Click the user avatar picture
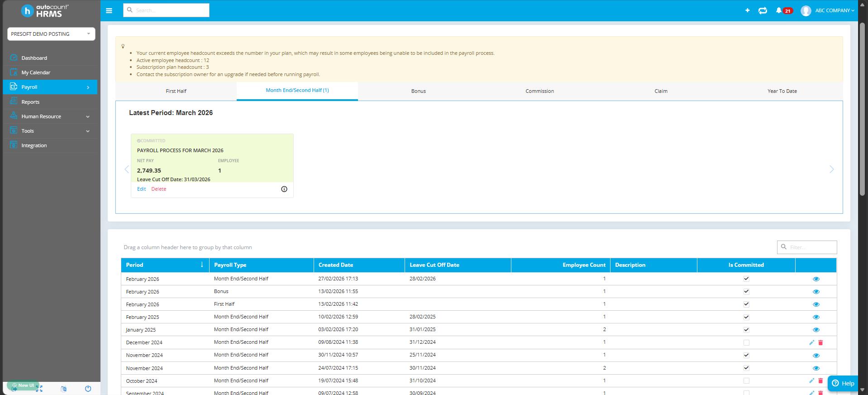Screen dimensions: 868x395 pos(806,10)
